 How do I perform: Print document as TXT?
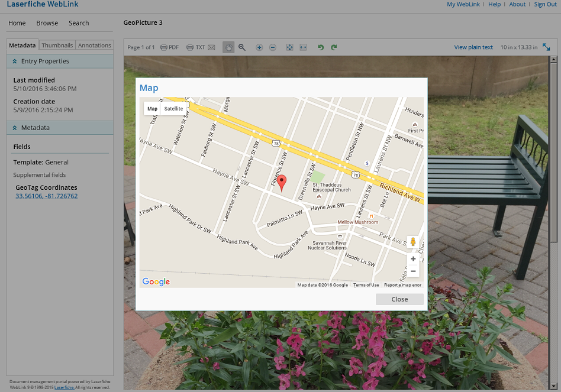coord(196,47)
